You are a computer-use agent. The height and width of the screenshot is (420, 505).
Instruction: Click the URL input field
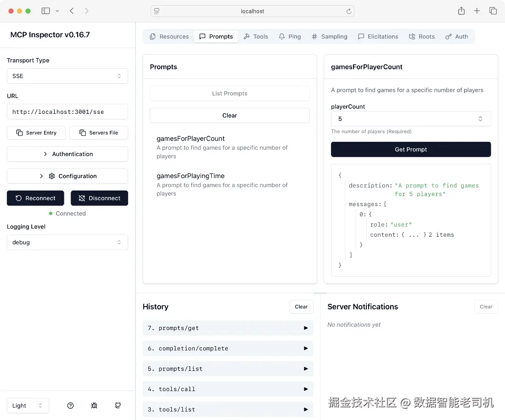67,112
